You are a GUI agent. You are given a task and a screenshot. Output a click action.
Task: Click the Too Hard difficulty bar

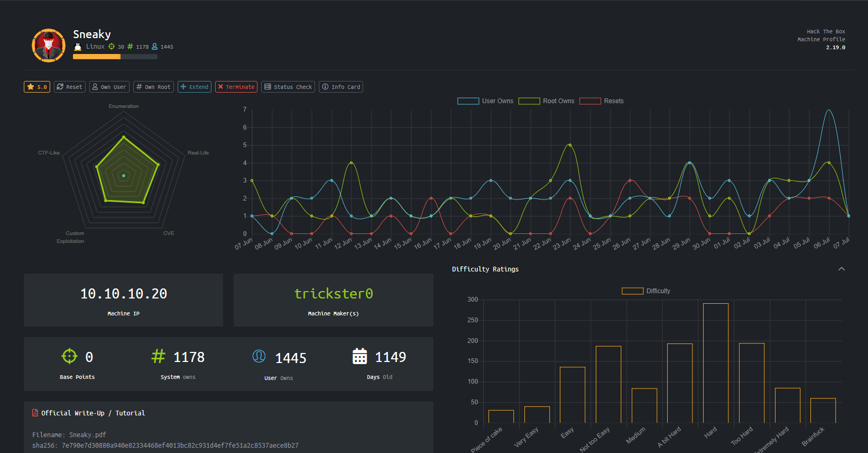(x=752, y=383)
